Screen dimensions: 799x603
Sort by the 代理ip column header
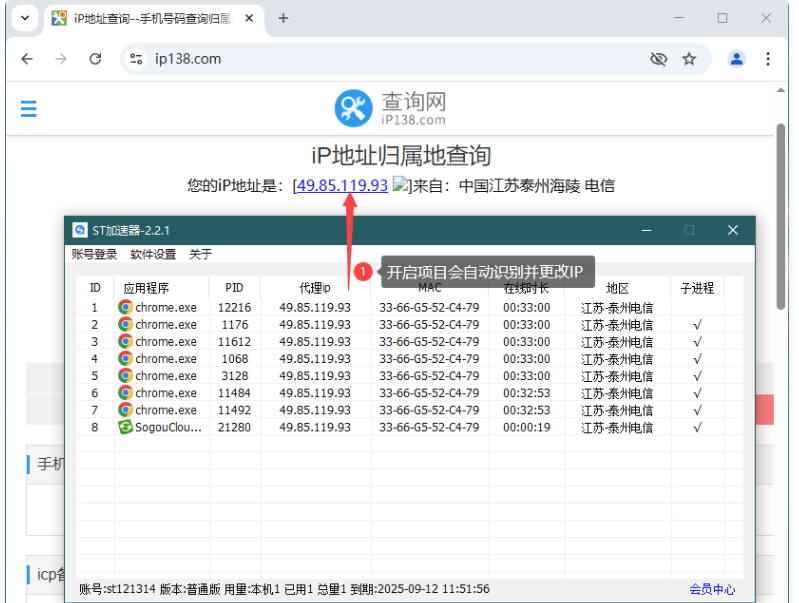coord(315,288)
